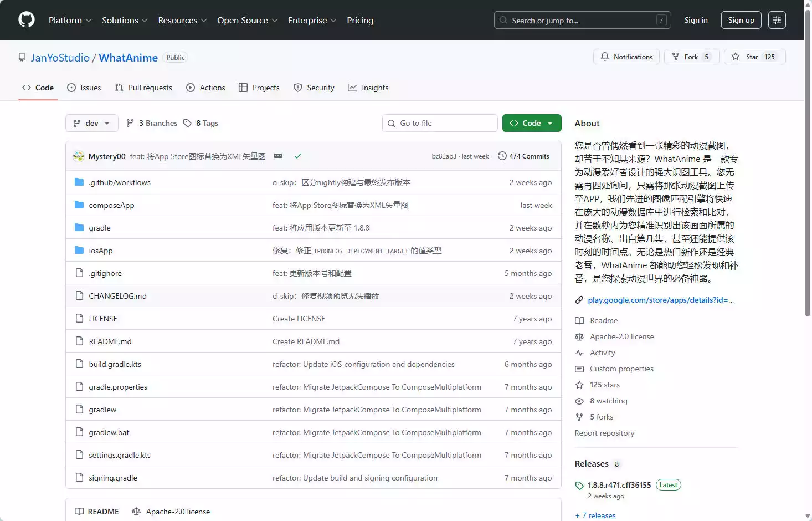Expand commit message ellipsis icon
Viewport: 812px width, 521px height.
pyautogui.click(x=278, y=156)
